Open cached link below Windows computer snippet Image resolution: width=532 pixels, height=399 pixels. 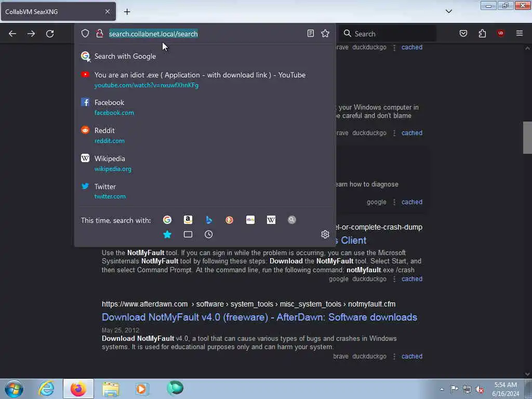click(412, 132)
